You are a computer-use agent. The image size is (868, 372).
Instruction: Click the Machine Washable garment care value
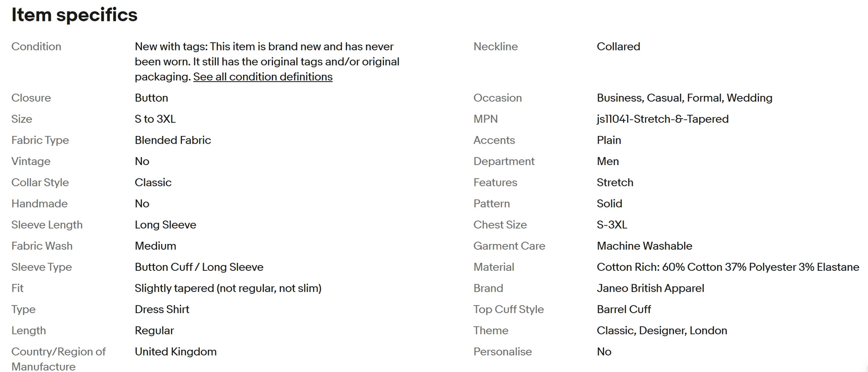click(x=644, y=246)
